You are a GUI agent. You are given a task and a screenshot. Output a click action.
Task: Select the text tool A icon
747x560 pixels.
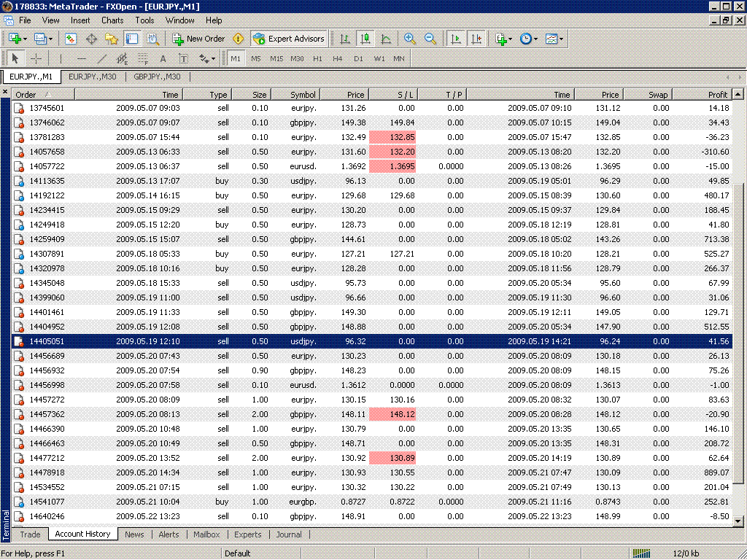pyautogui.click(x=163, y=58)
